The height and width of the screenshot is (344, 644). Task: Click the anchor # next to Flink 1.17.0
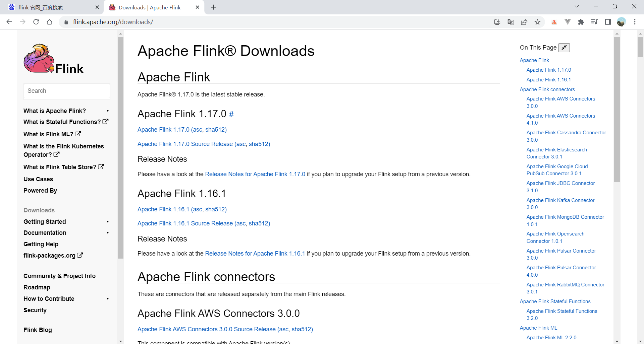(231, 114)
